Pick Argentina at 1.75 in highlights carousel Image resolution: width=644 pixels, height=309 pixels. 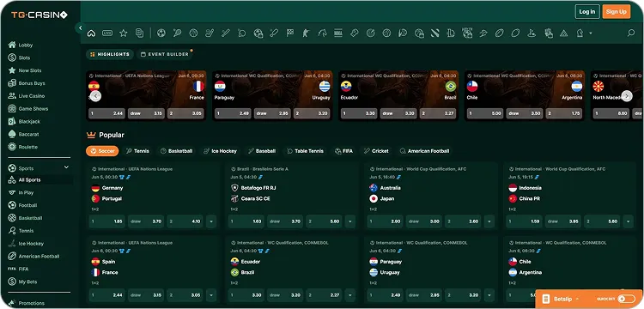click(x=564, y=113)
